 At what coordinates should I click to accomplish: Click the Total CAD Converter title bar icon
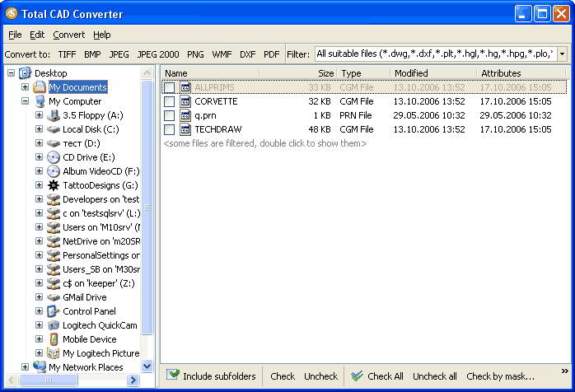(x=12, y=13)
